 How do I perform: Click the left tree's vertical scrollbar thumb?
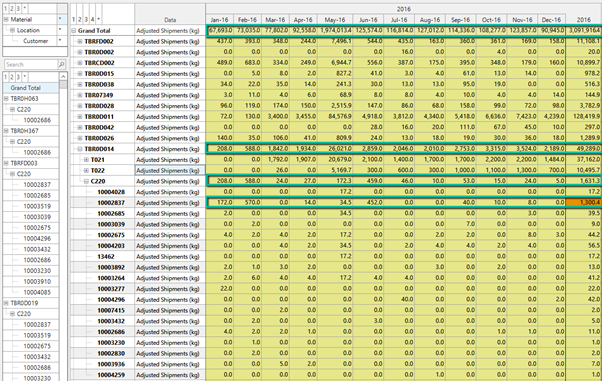[63, 84]
